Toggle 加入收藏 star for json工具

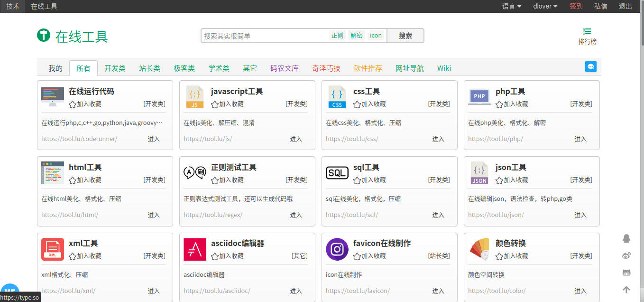point(499,180)
